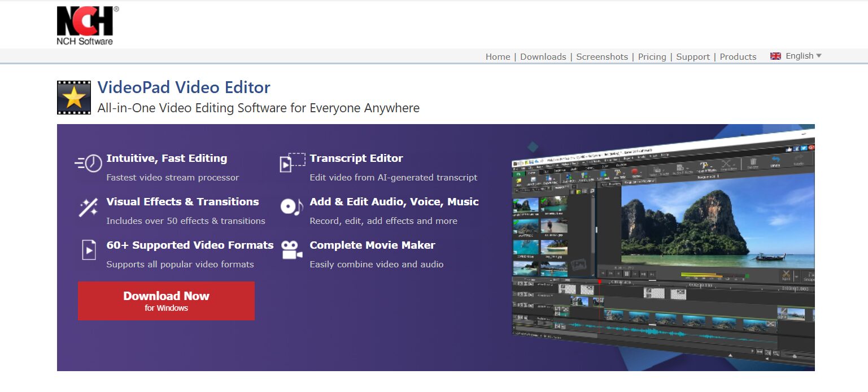The width and height of the screenshot is (868, 392).
Task: Click the VideoPad star film icon
Action: coord(74,98)
